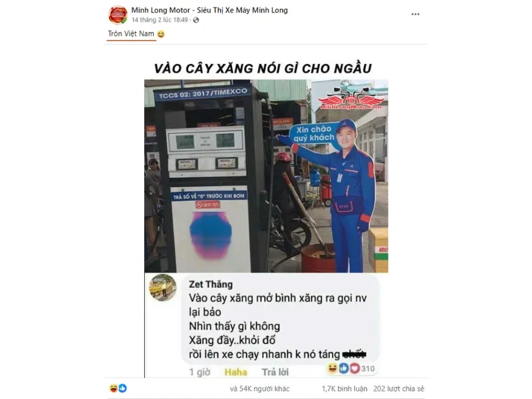This screenshot has width=532, height=399.
Task: Click the 1 giờ comment timestamp
Action: [199, 372]
